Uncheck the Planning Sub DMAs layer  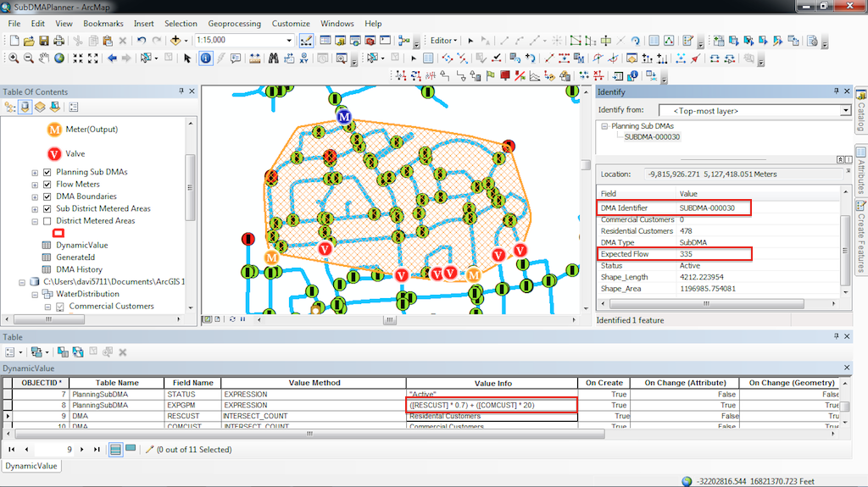click(47, 172)
